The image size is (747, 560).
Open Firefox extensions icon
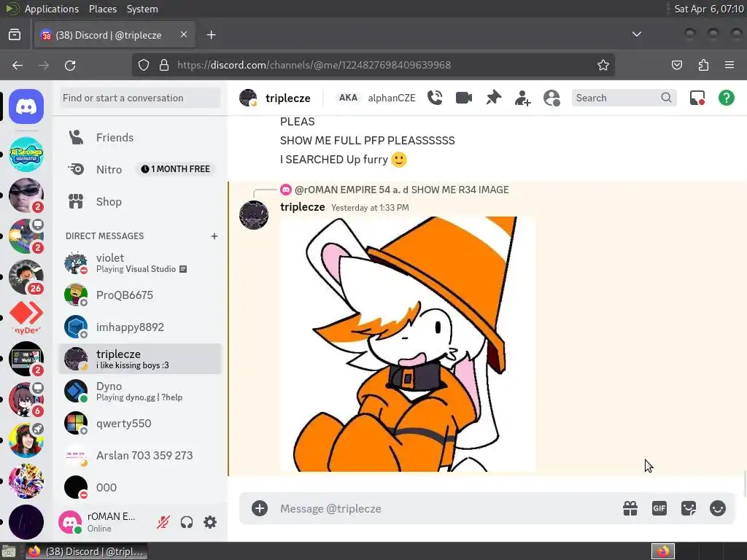click(703, 65)
